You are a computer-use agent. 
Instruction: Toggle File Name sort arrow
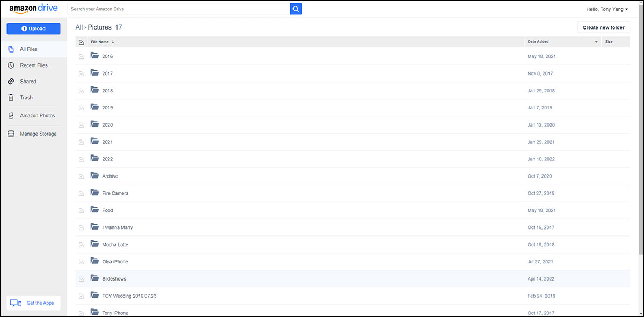tap(113, 42)
